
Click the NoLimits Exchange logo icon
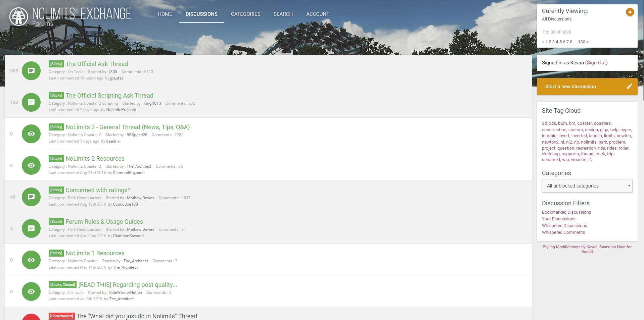pyautogui.click(x=18, y=16)
